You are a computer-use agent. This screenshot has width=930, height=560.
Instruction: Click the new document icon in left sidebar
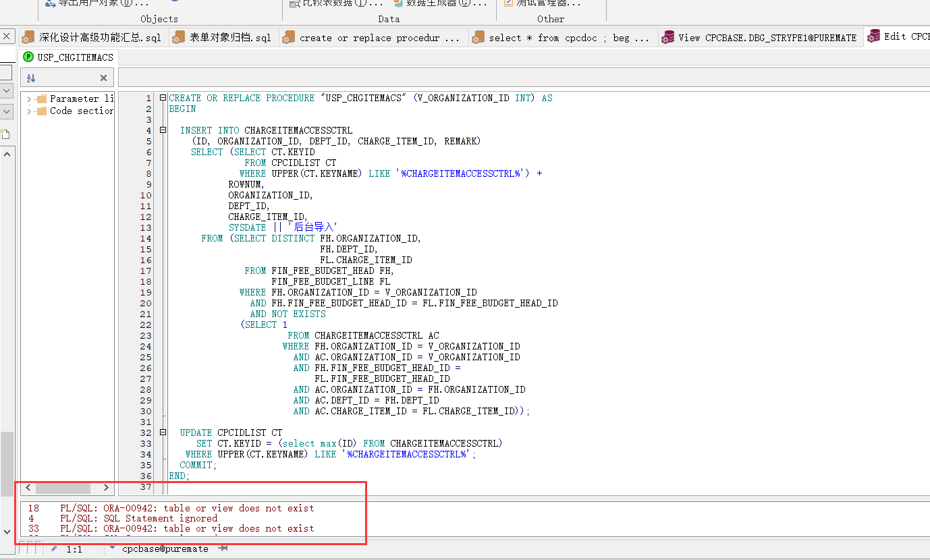[x=5, y=134]
